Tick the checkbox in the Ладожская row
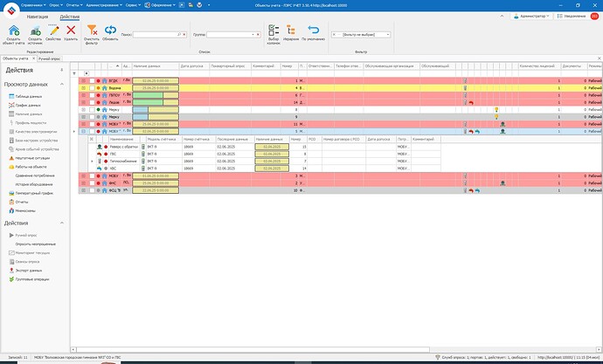The width and height of the screenshot is (603, 364). coord(92,102)
